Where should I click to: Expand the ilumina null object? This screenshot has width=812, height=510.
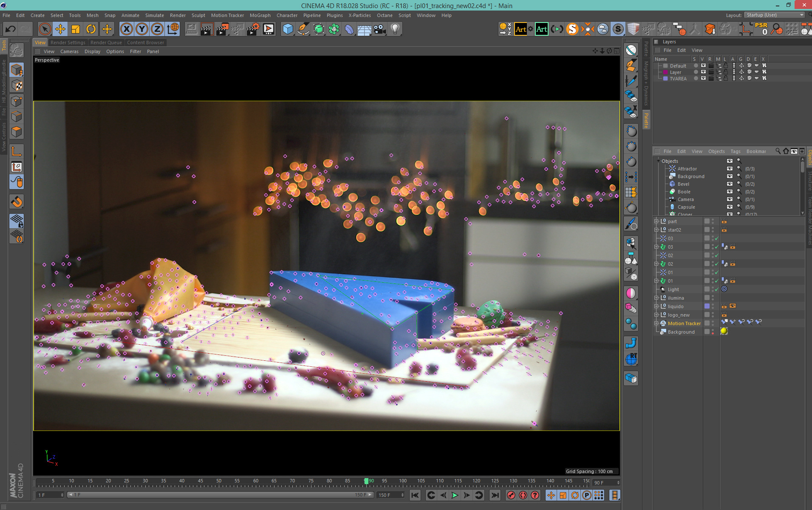point(656,298)
